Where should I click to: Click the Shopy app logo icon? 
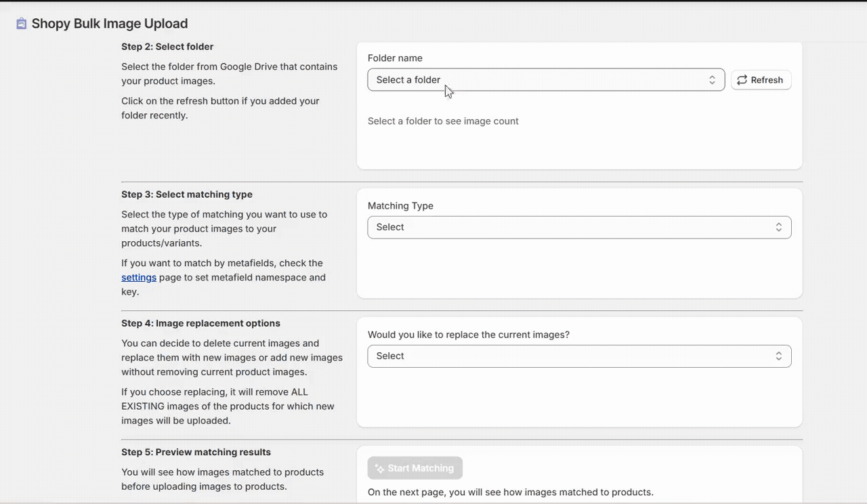(22, 24)
